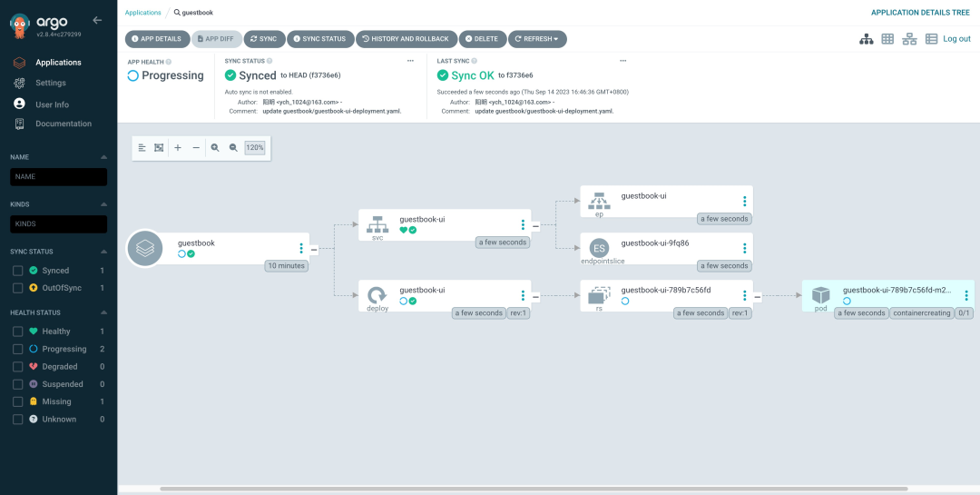Open Sync Status more options ellipsis
Image resolution: width=980 pixels, height=495 pixels.
point(410,61)
